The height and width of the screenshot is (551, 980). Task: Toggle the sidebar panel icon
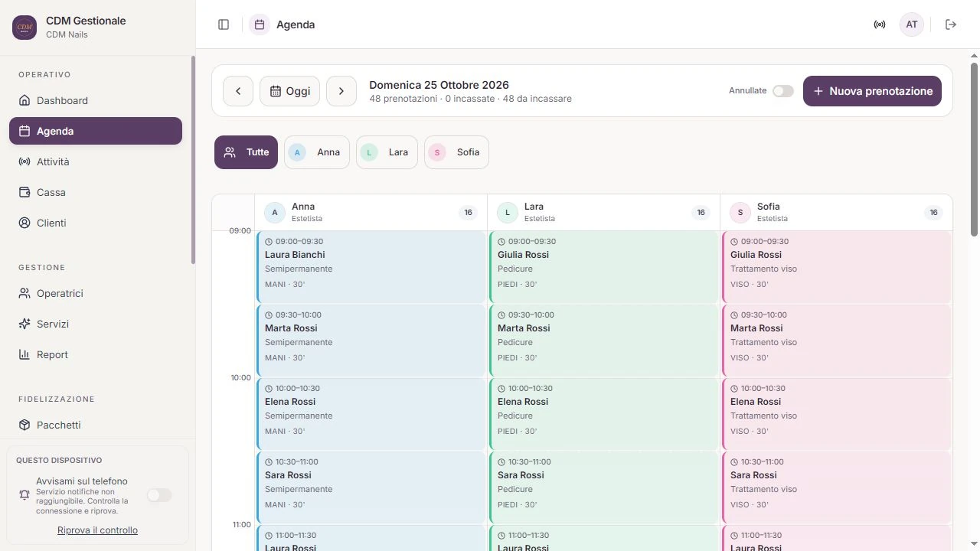(x=224, y=24)
